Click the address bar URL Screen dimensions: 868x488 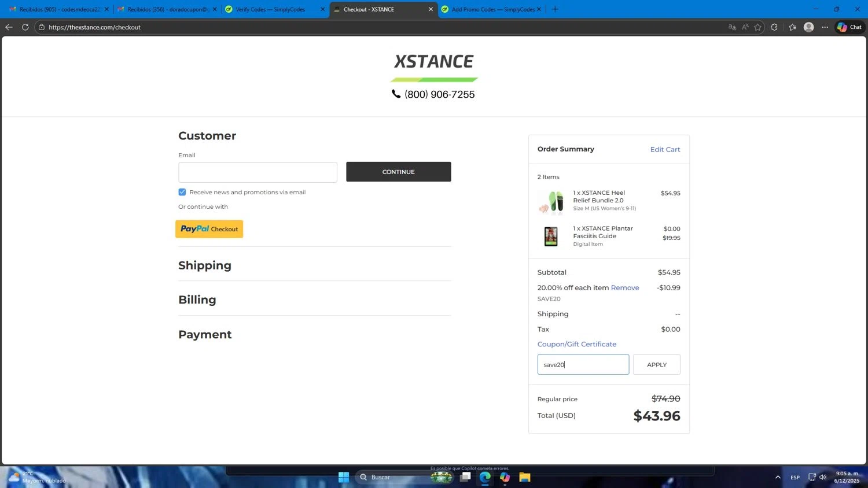click(94, 27)
